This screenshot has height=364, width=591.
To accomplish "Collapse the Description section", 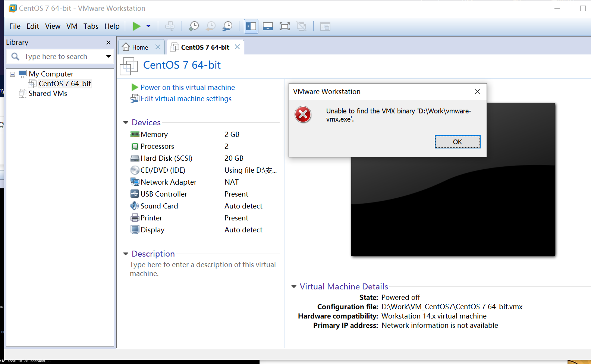I will pos(126,254).
